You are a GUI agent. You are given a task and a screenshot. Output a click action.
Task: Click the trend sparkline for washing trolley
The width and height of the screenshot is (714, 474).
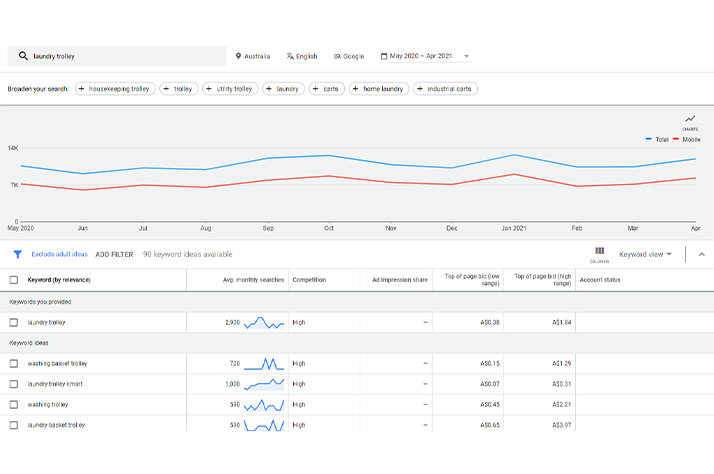tap(264, 404)
